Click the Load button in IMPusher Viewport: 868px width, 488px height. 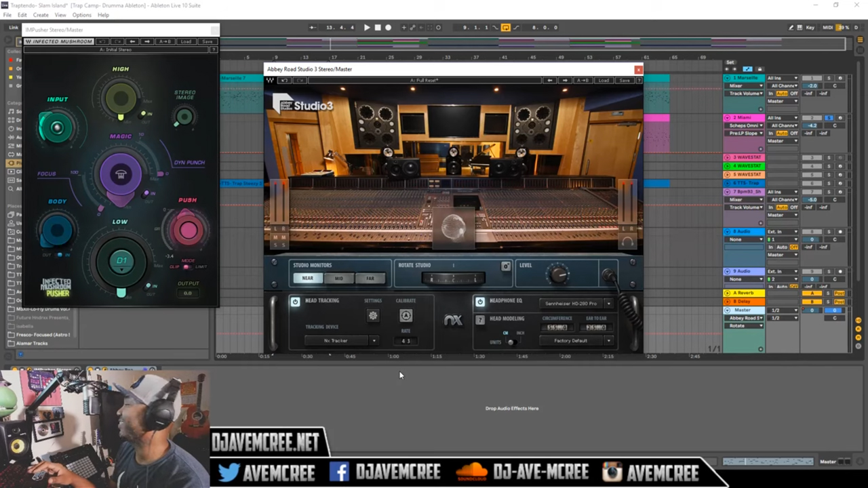[x=186, y=41]
